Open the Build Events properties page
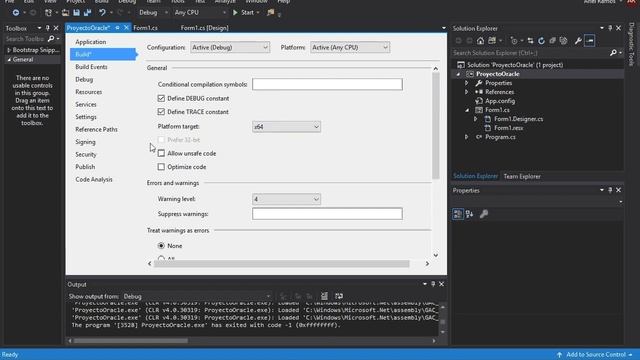Image resolution: width=640 pixels, height=360 pixels. coord(91,67)
